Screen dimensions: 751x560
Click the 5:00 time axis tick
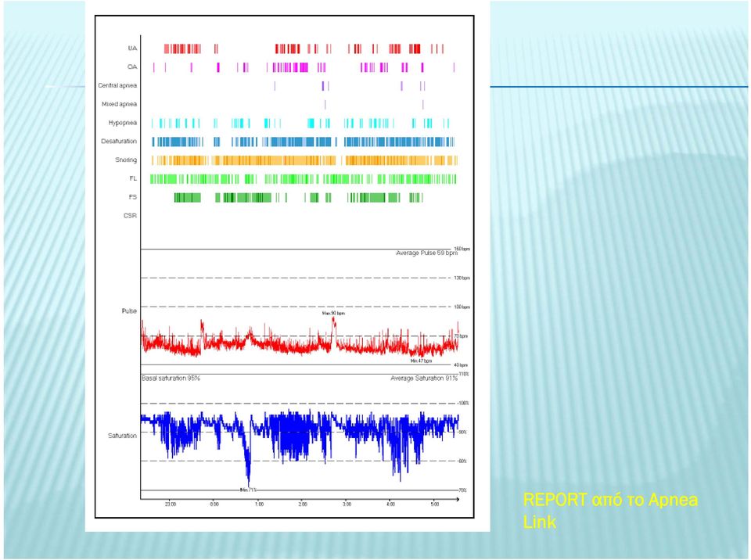click(x=435, y=504)
